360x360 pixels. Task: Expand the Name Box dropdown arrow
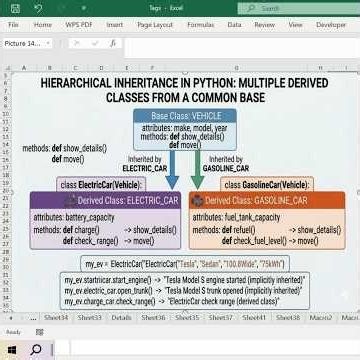pos(48,43)
